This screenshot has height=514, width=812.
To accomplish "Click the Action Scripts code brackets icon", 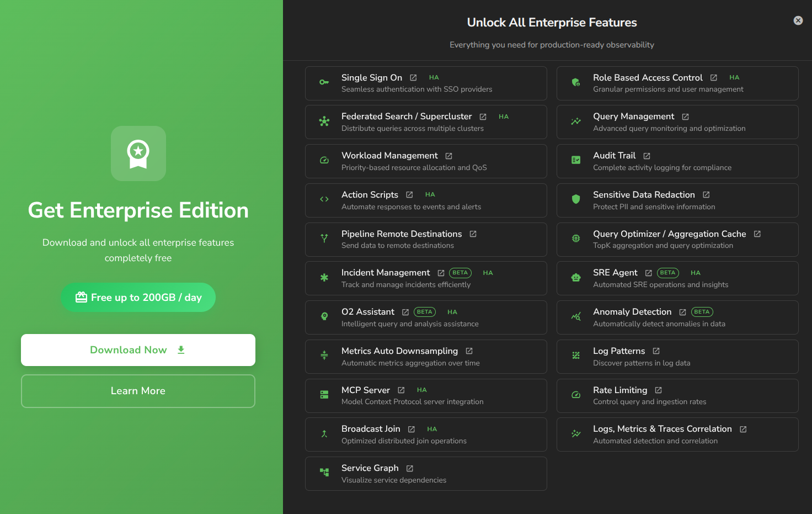I will (324, 199).
